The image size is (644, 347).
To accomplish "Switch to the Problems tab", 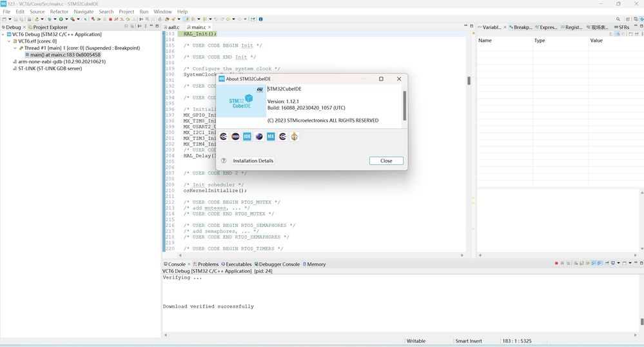I will (x=206, y=264).
